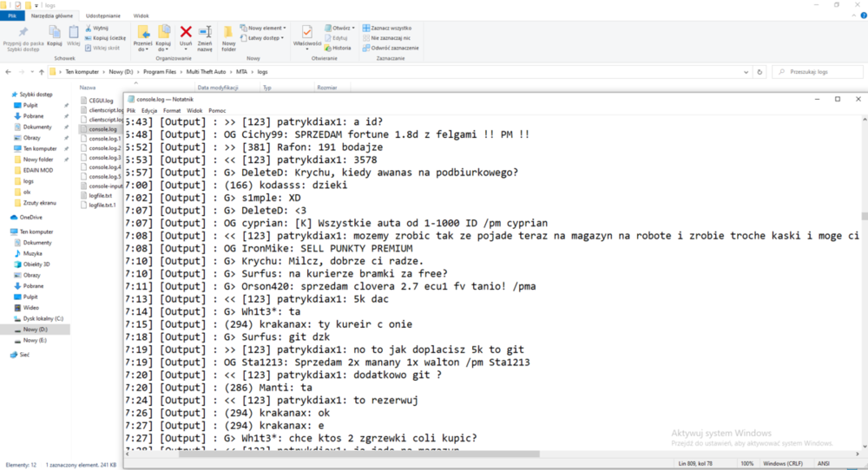Select Wideo in the navigation pane
This screenshot has width=868, height=470.
[x=30, y=308]
